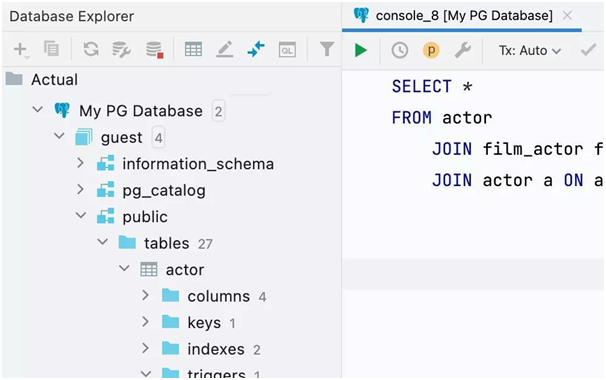Open Data Source Properties icon
The height and width of the screenshot is (380, 606).
click(x=121, y=50)
